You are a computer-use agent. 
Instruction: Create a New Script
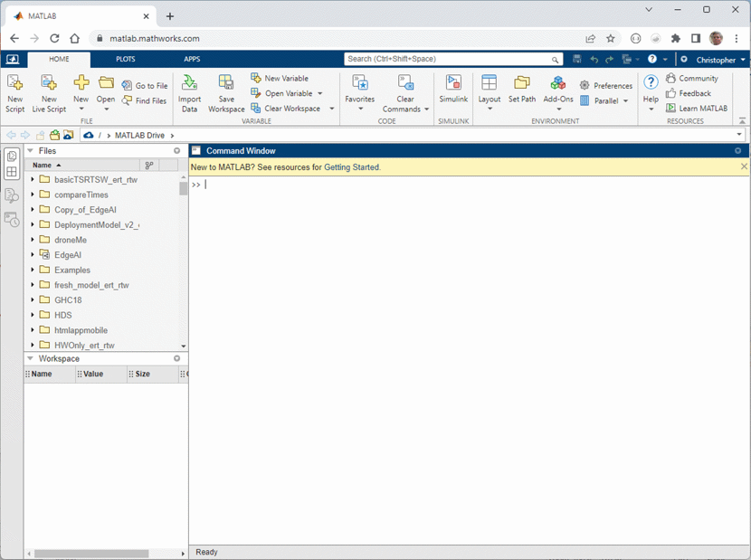14,94
